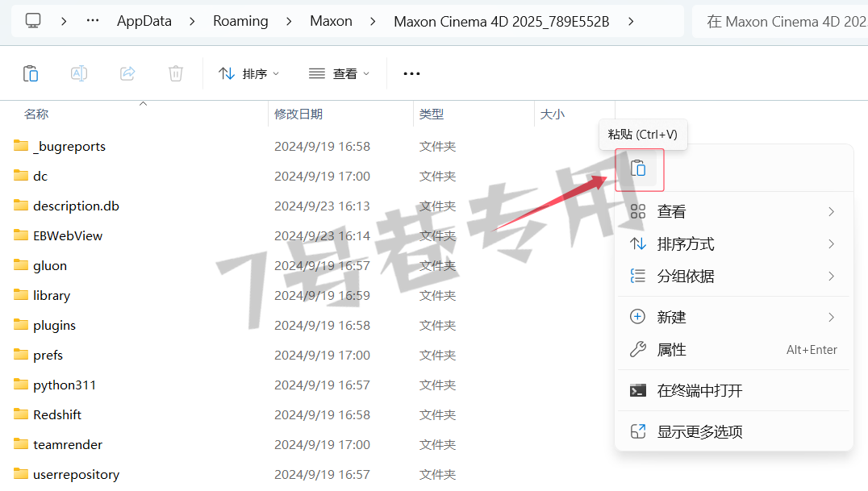Click the 文件夹 type cell of Redshift

[437, 414]
